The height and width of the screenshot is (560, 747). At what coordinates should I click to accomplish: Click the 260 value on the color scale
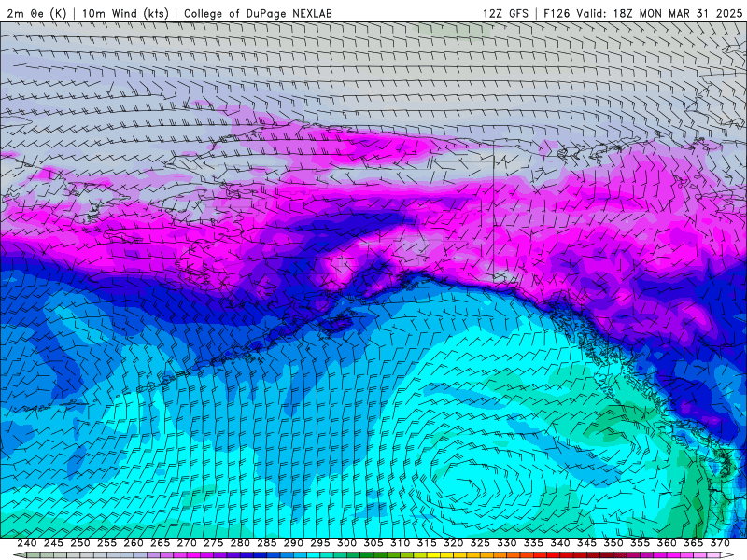[x=134, y=543]
